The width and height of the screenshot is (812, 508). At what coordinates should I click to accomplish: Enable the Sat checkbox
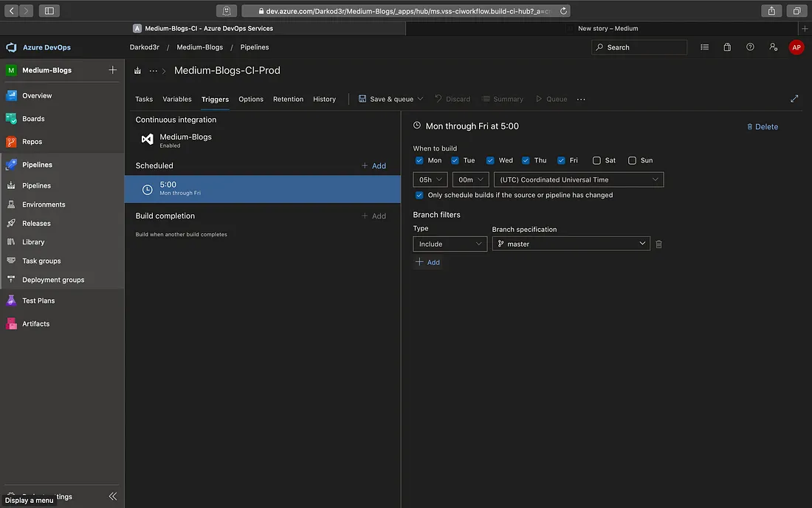pos(596,160)
